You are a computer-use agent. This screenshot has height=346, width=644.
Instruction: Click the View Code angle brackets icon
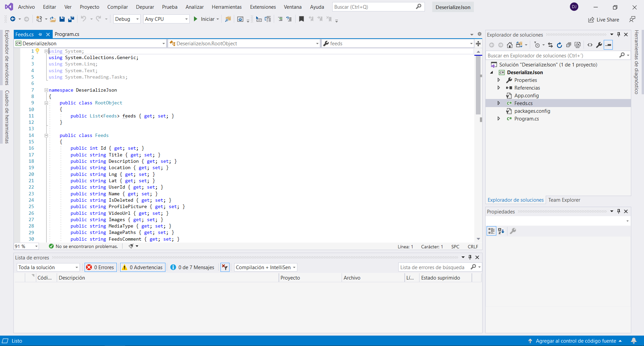tap(590, 45)
